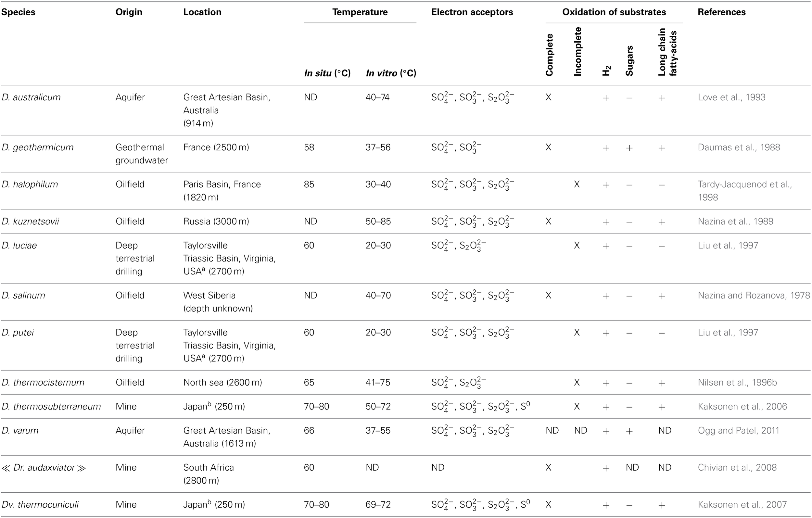
Task: Click the Daumas et al., 1988 citation
Action: click(x=739, y=147)
